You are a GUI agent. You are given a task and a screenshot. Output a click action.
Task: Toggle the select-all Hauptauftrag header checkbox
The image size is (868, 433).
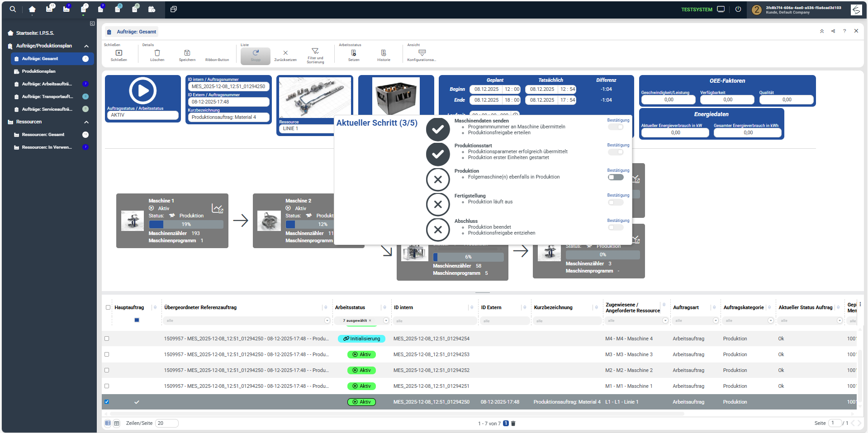108,307
